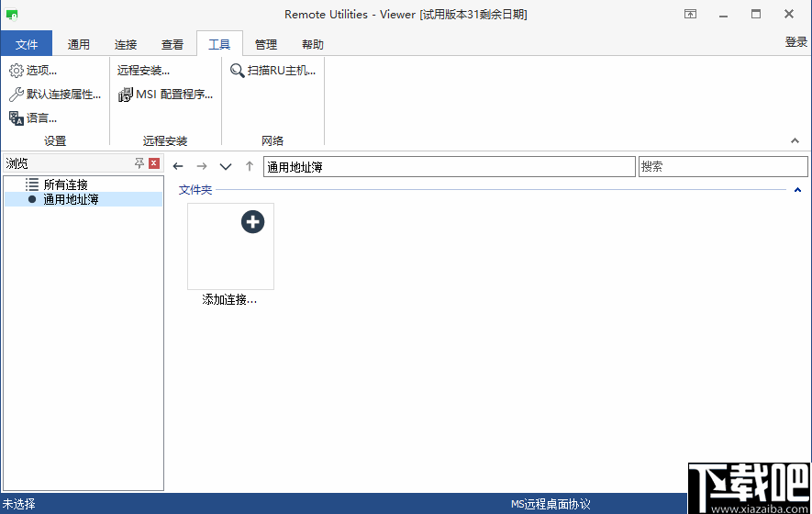Click the 登录 sign-in link
The height and width of the screenshot is (514, 812).
click(x=796, y=42)
